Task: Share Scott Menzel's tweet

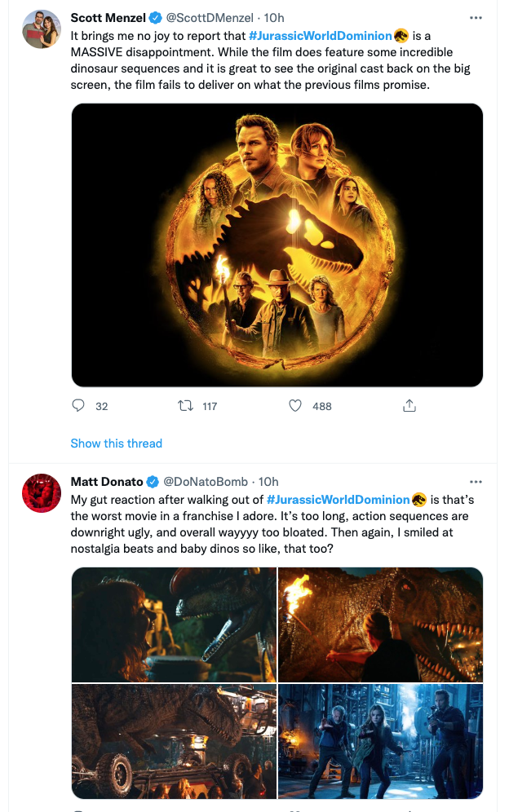Action: click(409, 405)
